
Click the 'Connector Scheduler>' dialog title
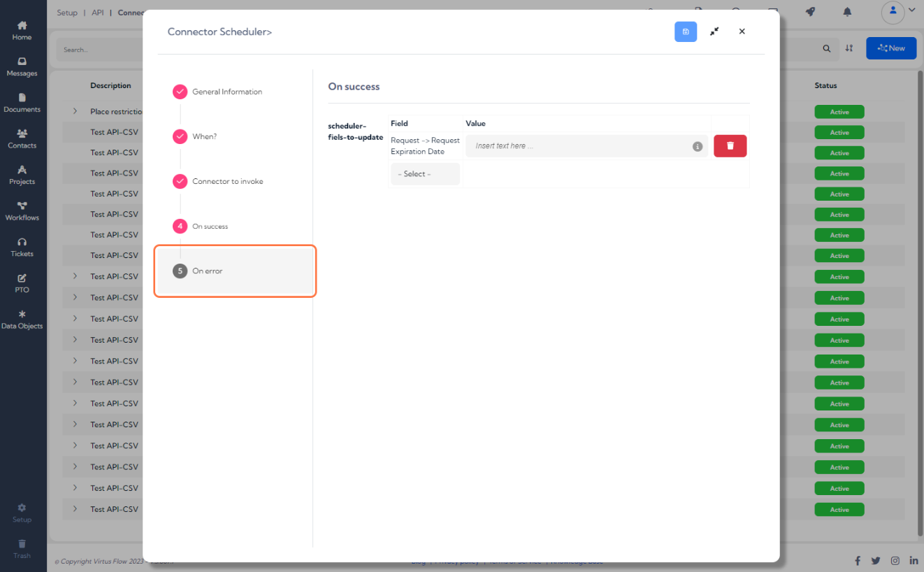(x=219, y=31)
